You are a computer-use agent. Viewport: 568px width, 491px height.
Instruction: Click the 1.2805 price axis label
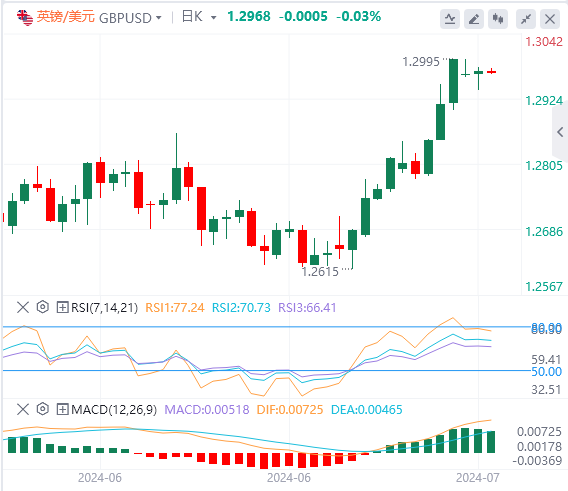coord(544,166)
